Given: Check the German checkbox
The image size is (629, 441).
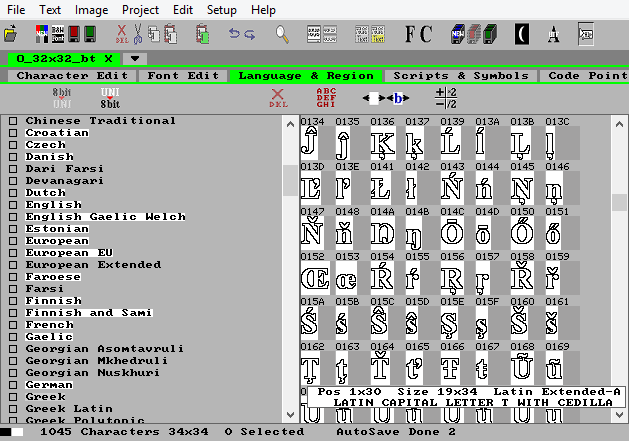Looking at the screenshot, I should (x=13, y=385).
